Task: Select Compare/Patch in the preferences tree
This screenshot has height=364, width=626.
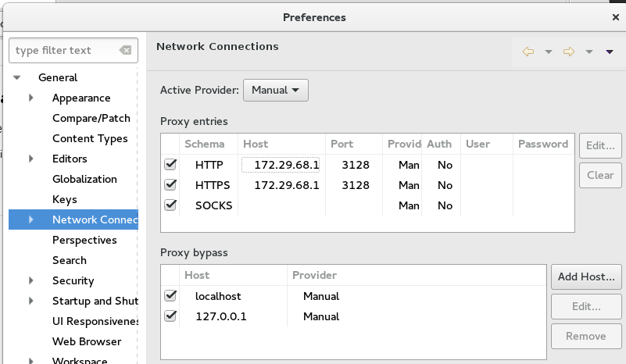Action: click(x=91, y=118)
